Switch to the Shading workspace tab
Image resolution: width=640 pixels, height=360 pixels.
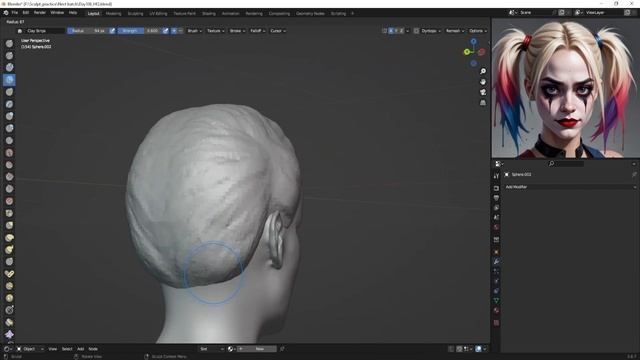point(209,13)
